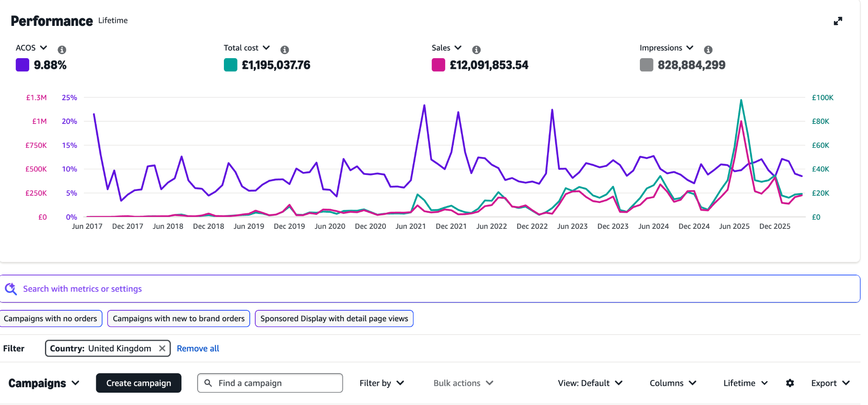Expand the Campaigns heading dropdown
This screenshot has width=868, height=405.
tap(44, 383)
